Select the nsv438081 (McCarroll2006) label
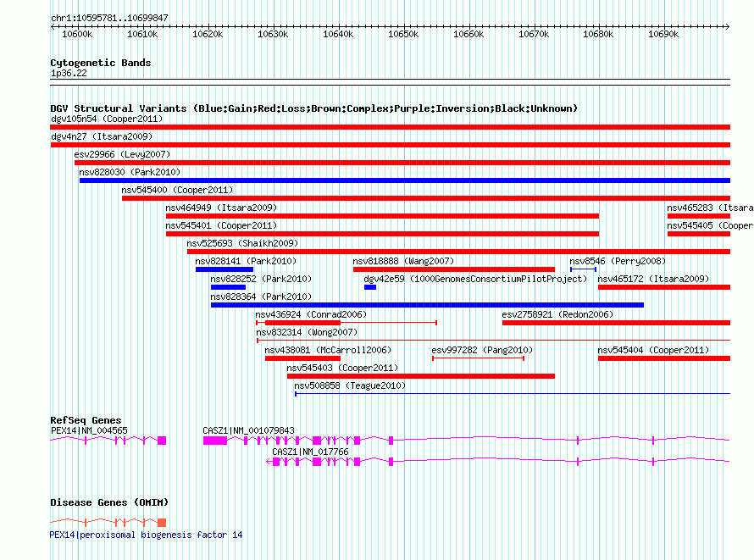The width and height of the screenshot is (754, 560). pyautogui.click(x=328, y=350)
